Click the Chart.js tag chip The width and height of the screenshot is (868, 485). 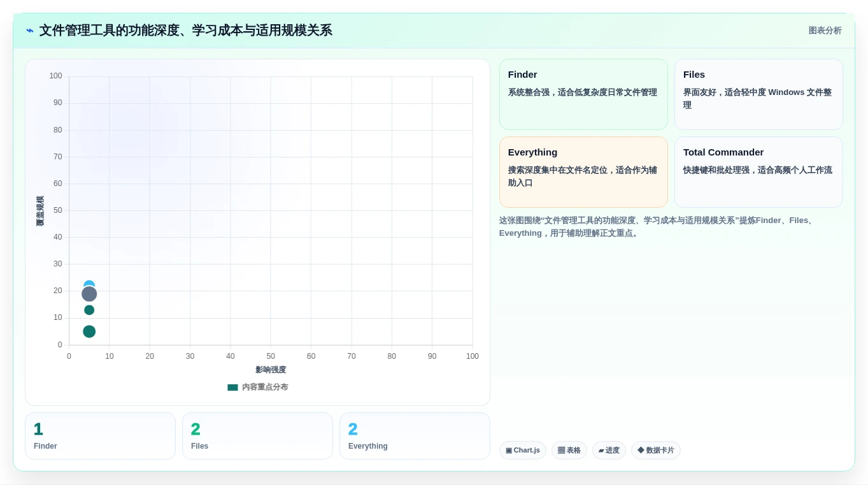point(523,450)
